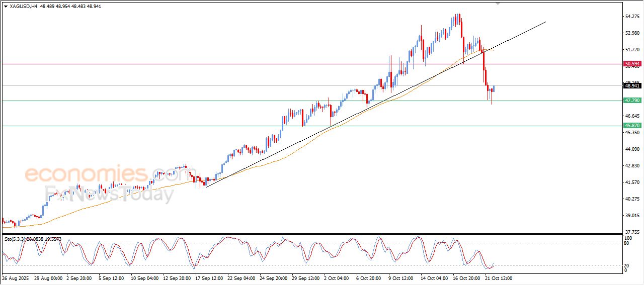Click the 37.755 price axis value
This screenshot has width=644, height=285.
[632, 232]
